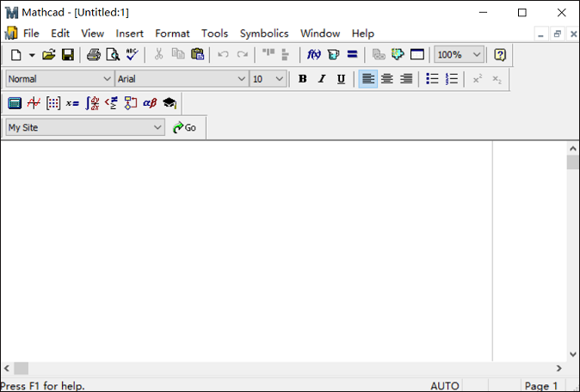Viewport: 580px width, 392px height.
Task: Paste from the clipboard
Action: [x=198, y=54]
